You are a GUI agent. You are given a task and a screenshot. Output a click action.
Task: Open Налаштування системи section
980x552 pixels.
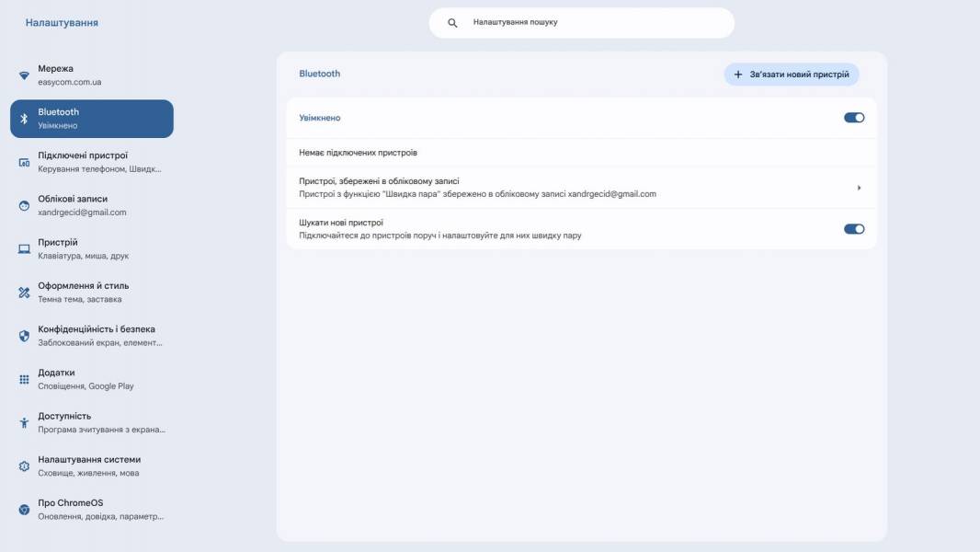click(92, 466)
